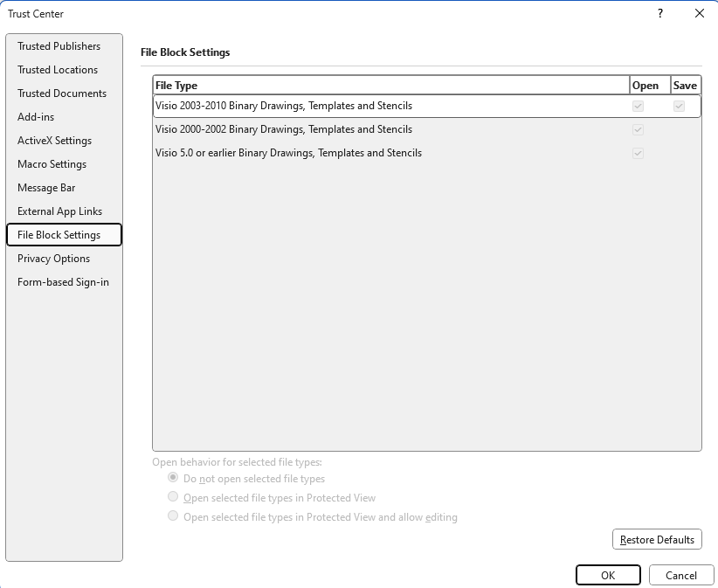This screenshot has width=718, height=588.
Task: Select Message Bar option
Action: (64, 188)
